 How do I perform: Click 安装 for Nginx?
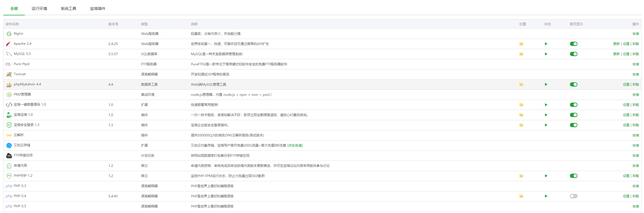click(636, 34)
